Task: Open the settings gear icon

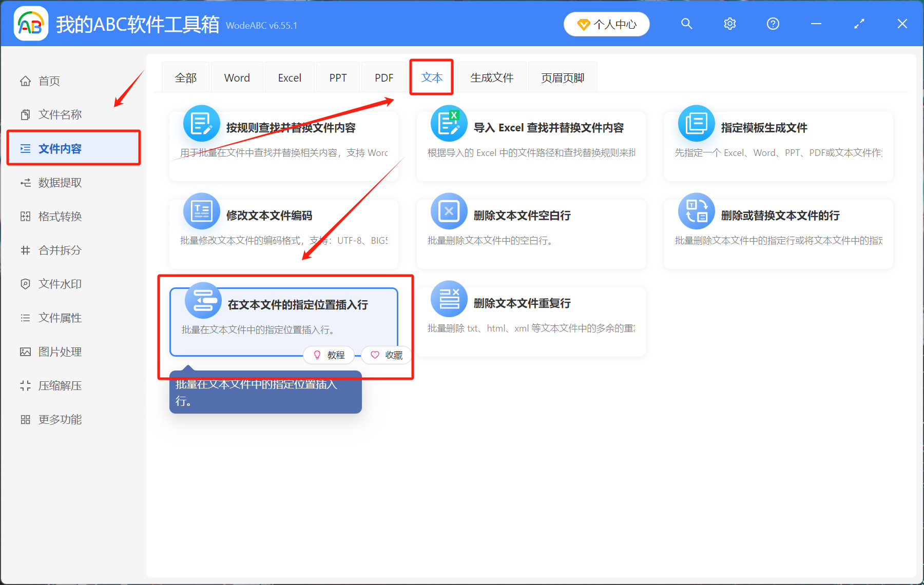Action: coord(729,24)
